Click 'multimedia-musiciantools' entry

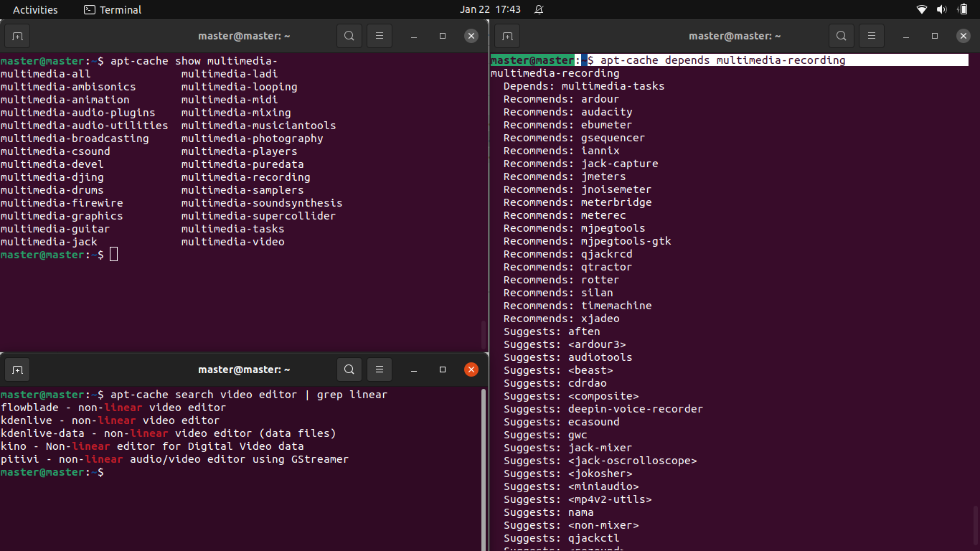259,126
